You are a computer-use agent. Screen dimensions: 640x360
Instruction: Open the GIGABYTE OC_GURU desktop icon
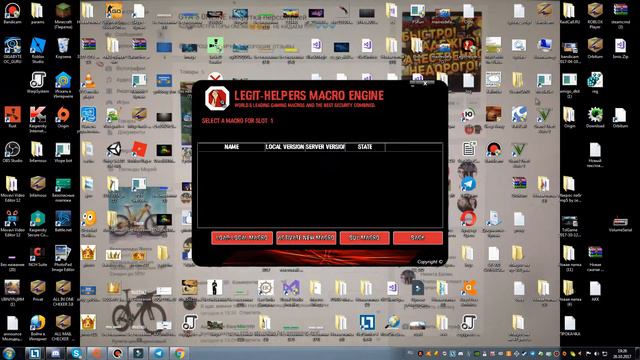(x=12, y=50)
